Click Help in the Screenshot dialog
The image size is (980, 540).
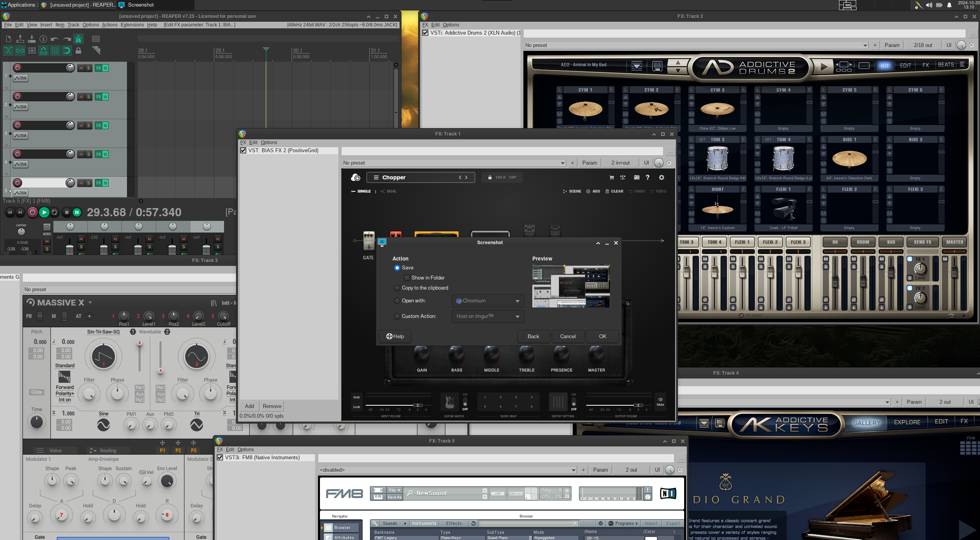395,337
